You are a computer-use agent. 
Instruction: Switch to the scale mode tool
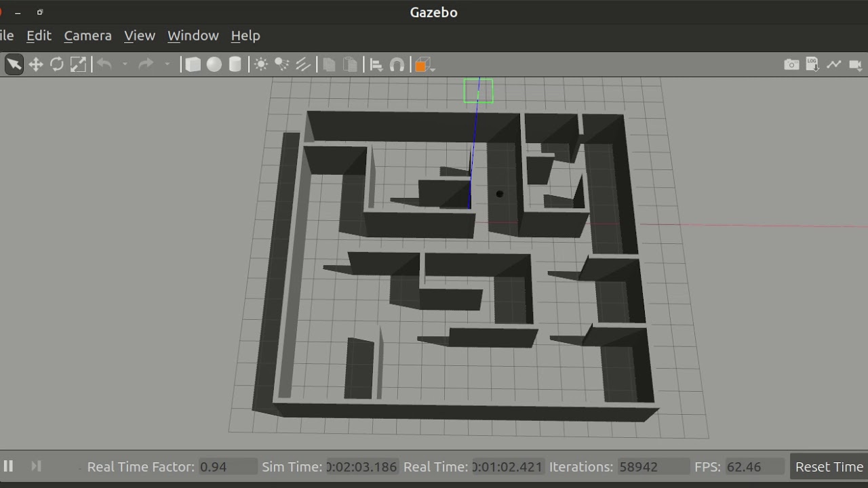point(79,64)
